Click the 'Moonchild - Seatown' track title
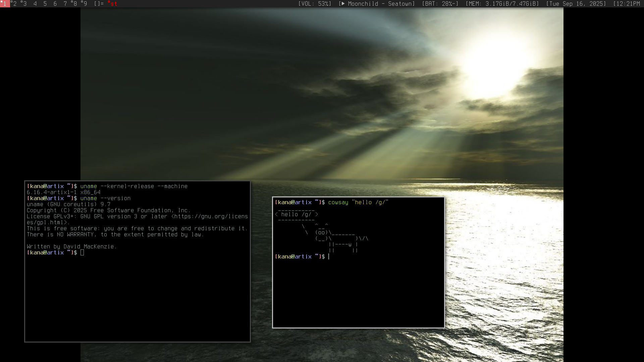The height and width of the screenshot is (362, 644). pos(380,4)
